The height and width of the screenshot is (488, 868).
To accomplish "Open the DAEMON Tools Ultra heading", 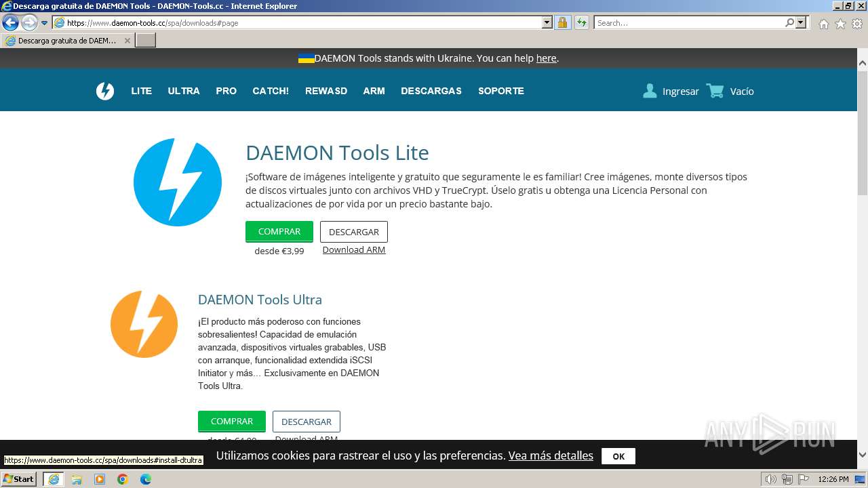I will (260, 300).
